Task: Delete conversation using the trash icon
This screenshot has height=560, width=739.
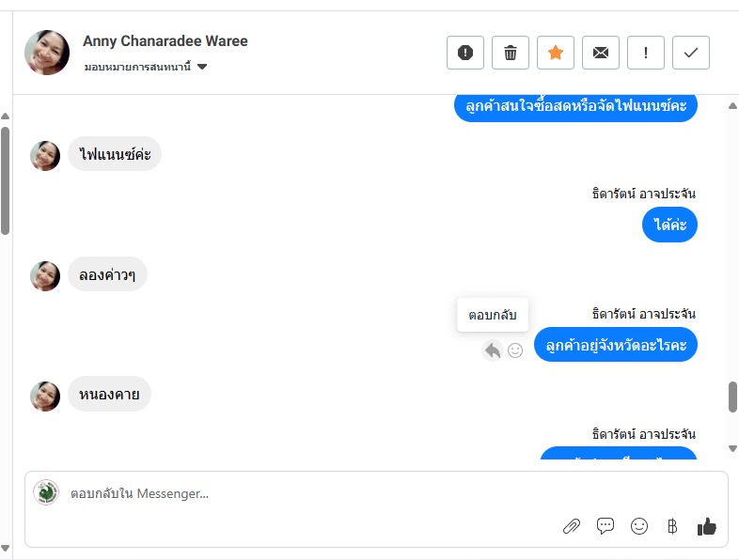Action: point(511,53)
